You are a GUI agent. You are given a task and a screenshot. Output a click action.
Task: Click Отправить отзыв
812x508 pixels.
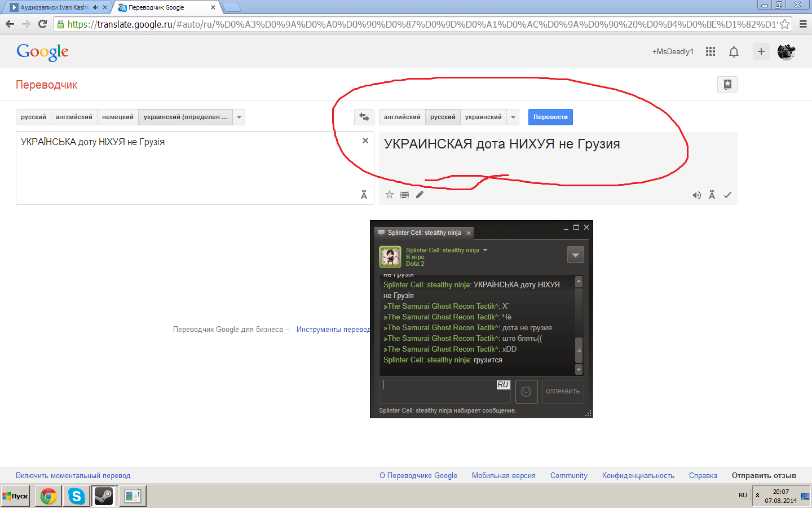point(764,475)
